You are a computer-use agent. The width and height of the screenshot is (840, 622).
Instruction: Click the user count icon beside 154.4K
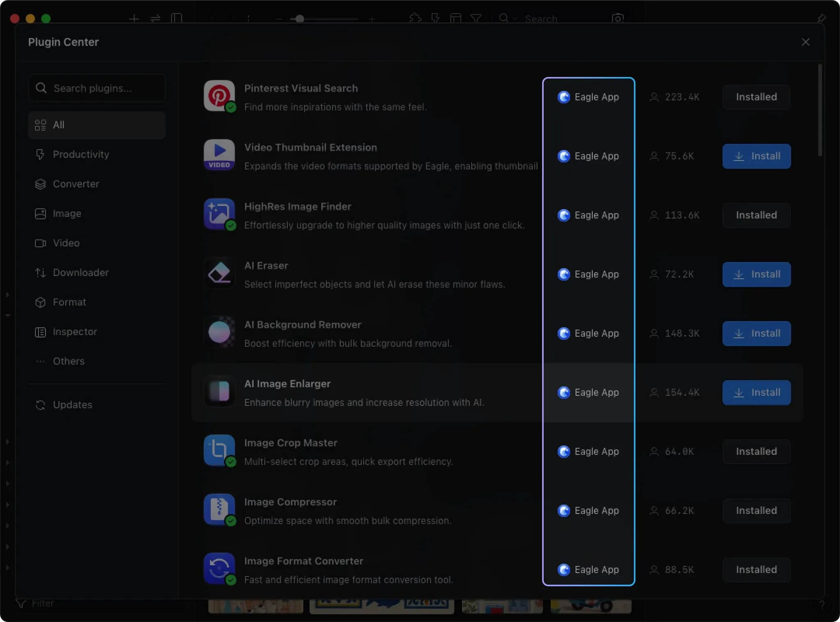coord(654,392)
